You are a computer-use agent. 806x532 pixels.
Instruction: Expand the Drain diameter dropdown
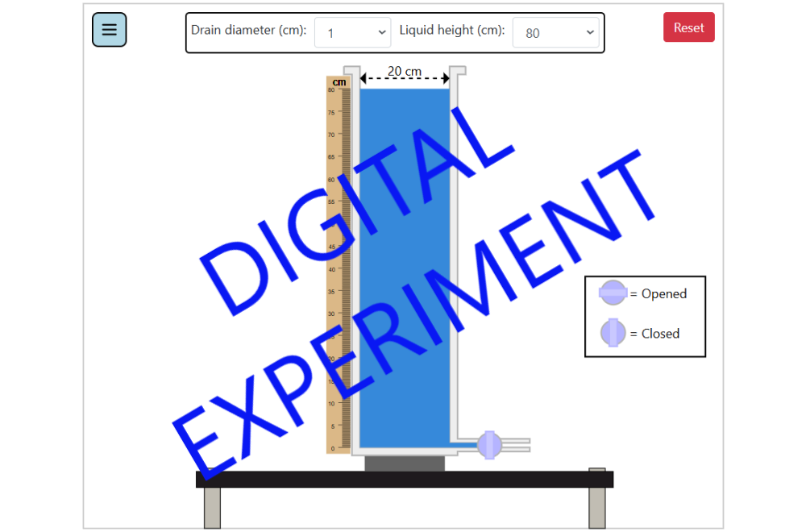tap(352, 33)
